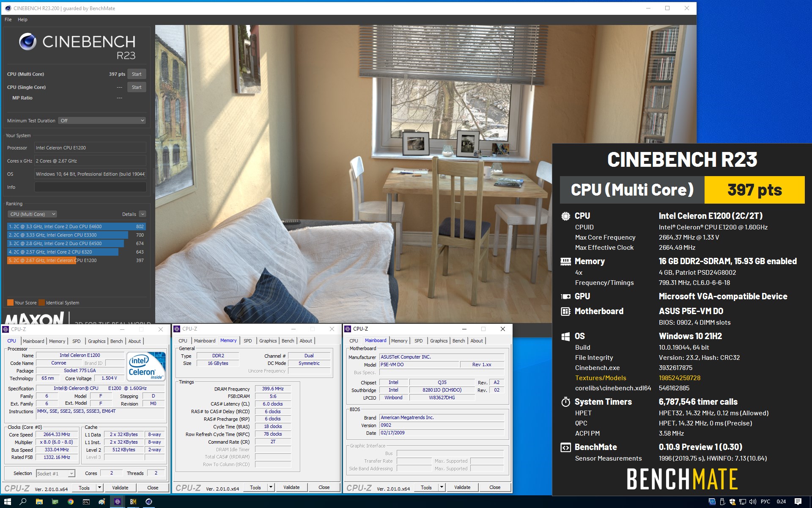Click the Intel Celeron inside logo in CPU-Z
The width and height of the screenshot is (812, 508).
point(146,367)
